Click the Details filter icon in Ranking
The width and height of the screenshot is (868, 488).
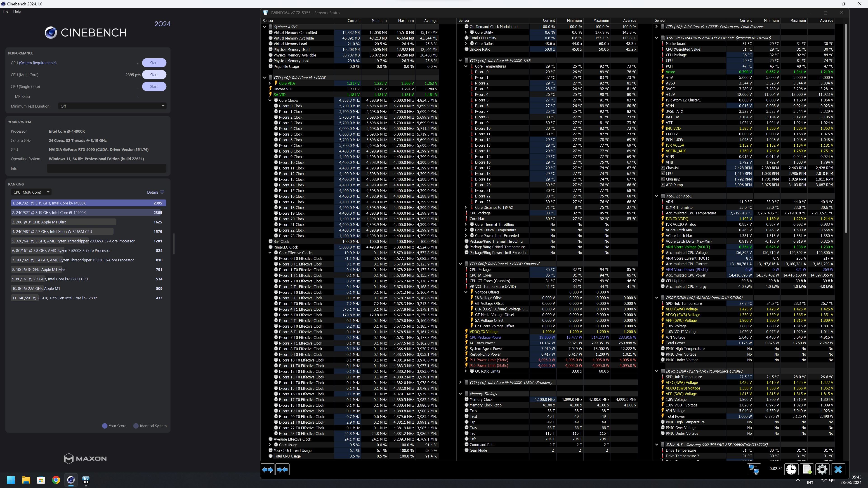click(x=162, y=192)
